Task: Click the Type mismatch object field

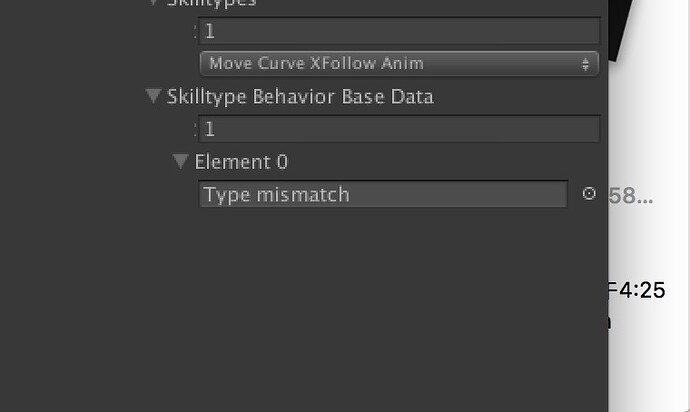Action: pos(383,194)
